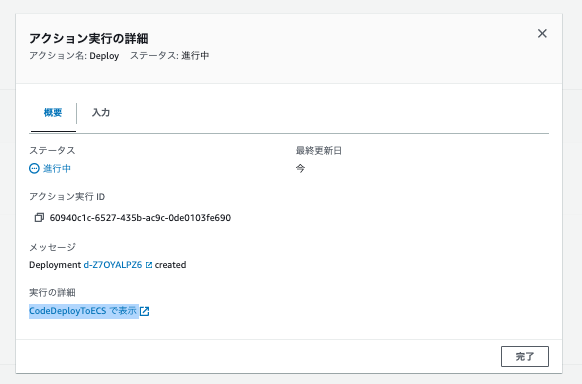Click external link icon beside CodeDeployToECS
This screenshot has height=384, width=582.
(144, 311)
